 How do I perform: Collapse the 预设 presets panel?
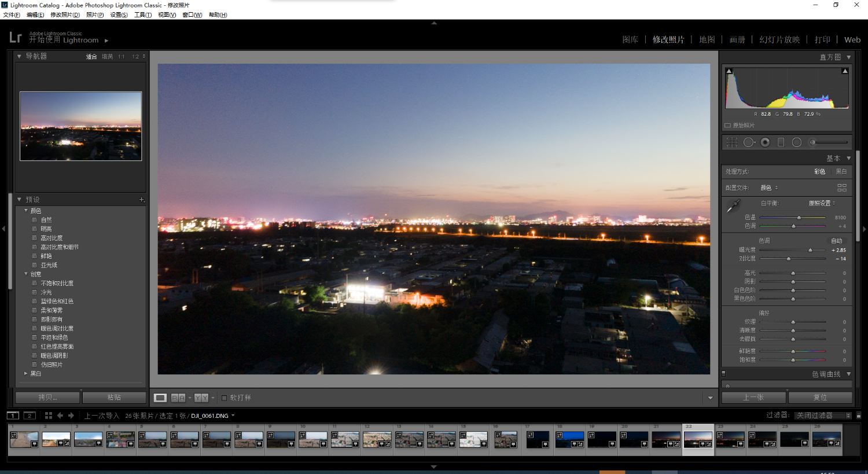point(19,200)
